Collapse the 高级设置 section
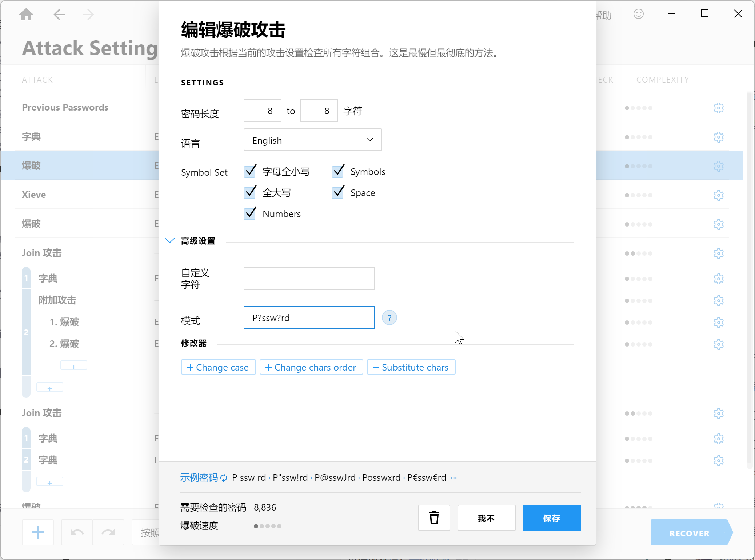The height and width of the screenshot is (560, 755). (170, 241)
